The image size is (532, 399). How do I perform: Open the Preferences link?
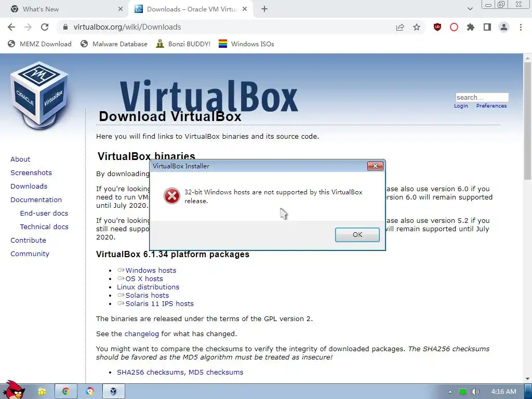pyautogui.click(x=491, y=106)
